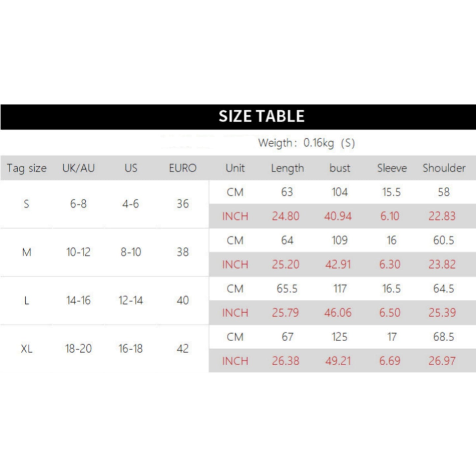Click the M tag size cell
This screenshot has width=476, height=476.
(27, 252)
